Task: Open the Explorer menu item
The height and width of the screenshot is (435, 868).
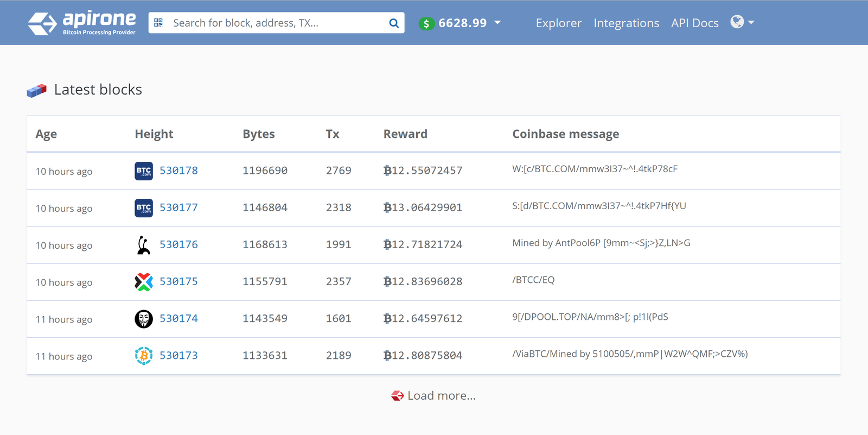Action: pos(558,23)
